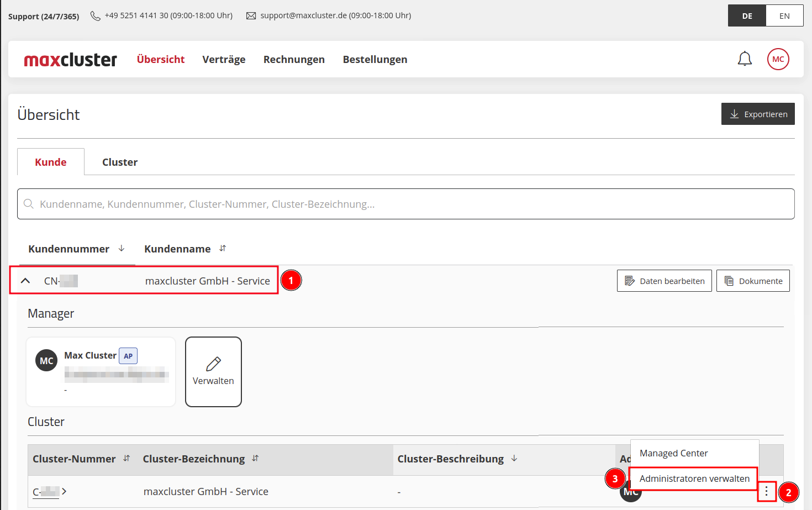
Task: Open the Verträge navigation item
Action: [x=224, y=59]
